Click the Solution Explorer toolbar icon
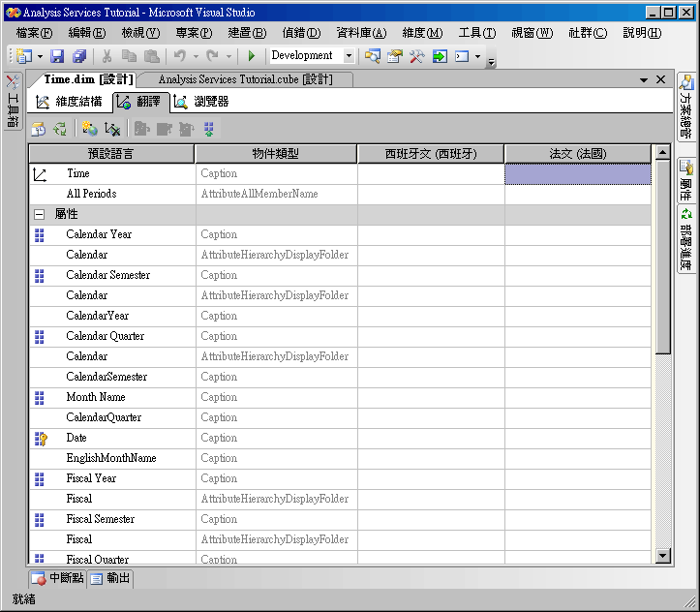This screenshot has width=700, height=612. point(373,56)
